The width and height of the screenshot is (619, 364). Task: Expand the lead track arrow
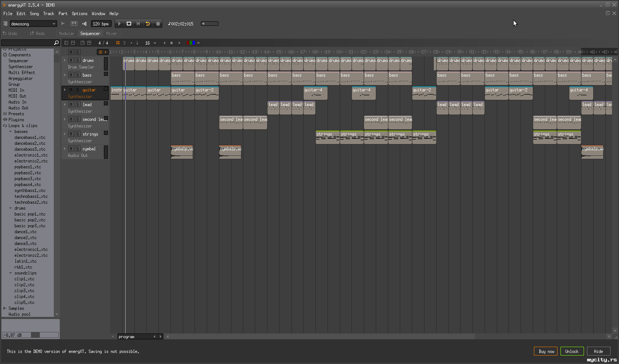click(x=65, y=105)
